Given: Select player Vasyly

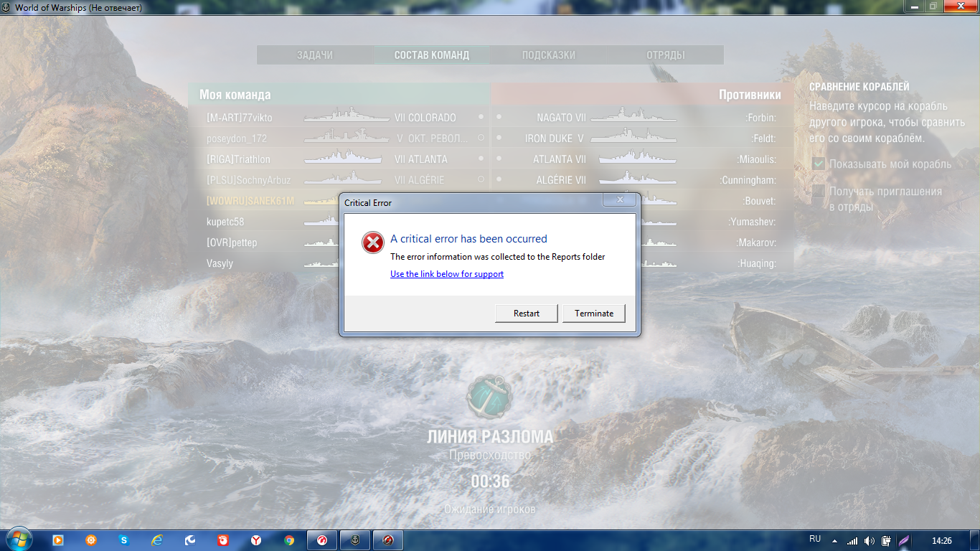Looking at the screenshot, I should point(220,263).
